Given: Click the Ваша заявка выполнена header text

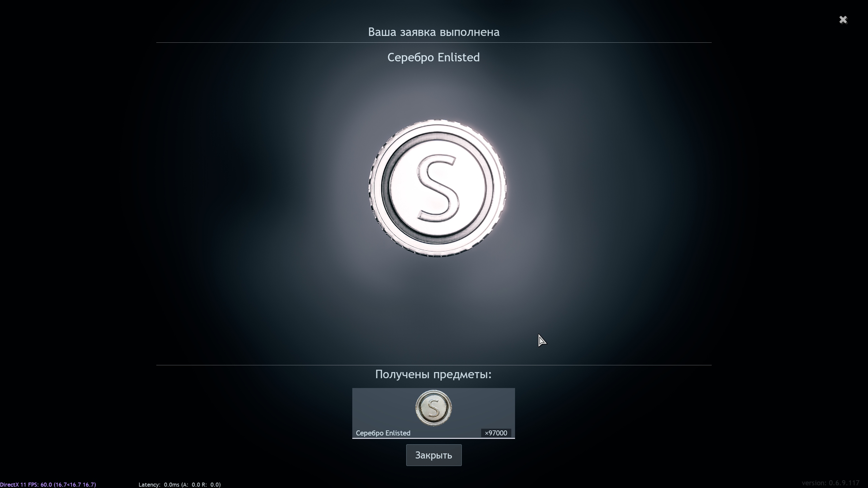Looking at the screenshot, I should coord(433,32).
